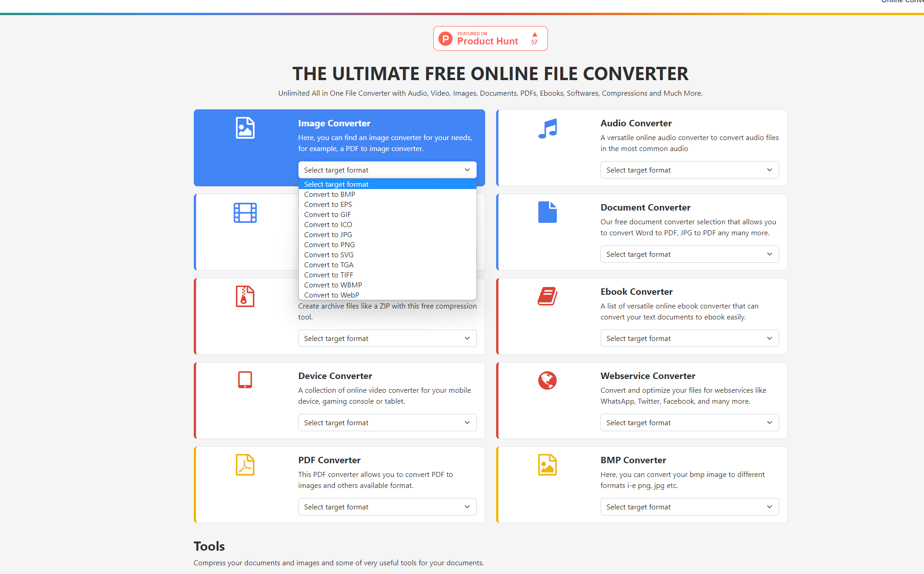Click the Image Converter picture icon
924x574 pixels.
[x=245, y=128]
